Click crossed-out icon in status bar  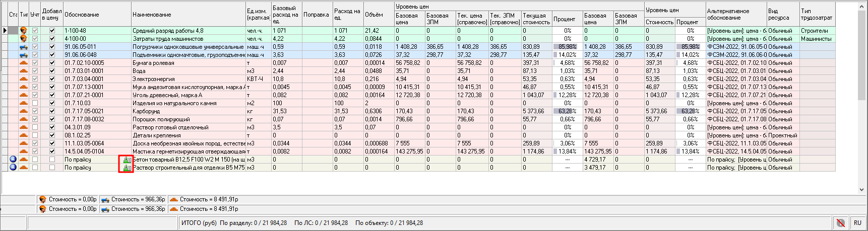tap(840, 222)
